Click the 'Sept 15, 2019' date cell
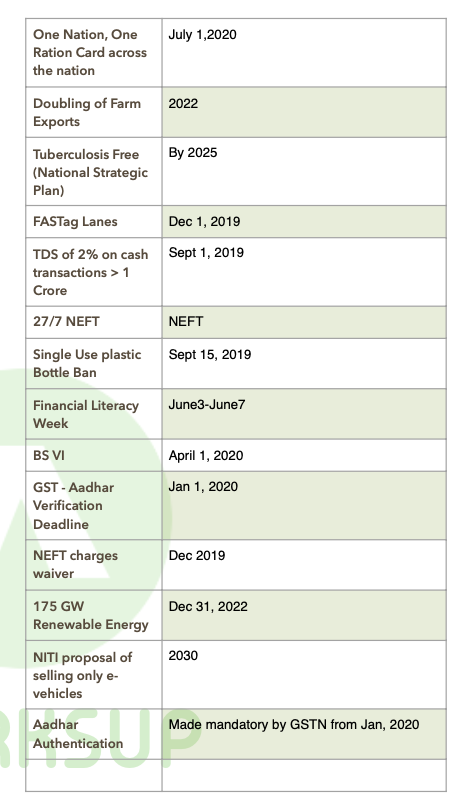Viewport: 458px width, 808px height. click(304, 363)
